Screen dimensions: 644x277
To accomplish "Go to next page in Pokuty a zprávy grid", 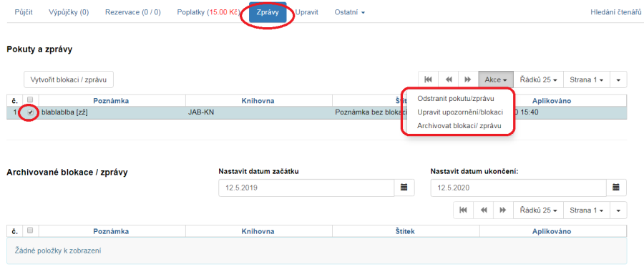I will (468, 79).
